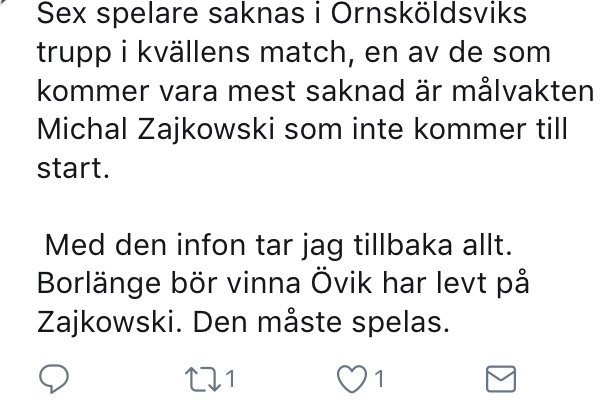610x410 pixels.
Task: Click the like count number 1
Action: [379, 379]
